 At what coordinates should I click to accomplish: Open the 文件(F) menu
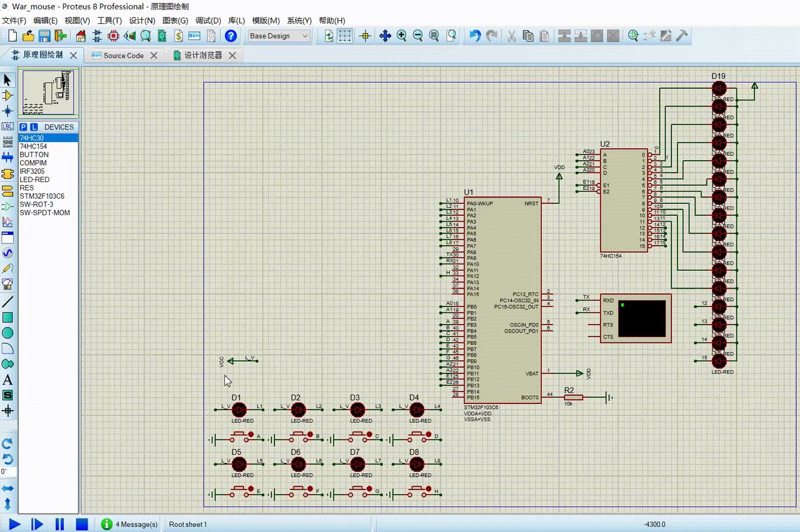(14, 21)
